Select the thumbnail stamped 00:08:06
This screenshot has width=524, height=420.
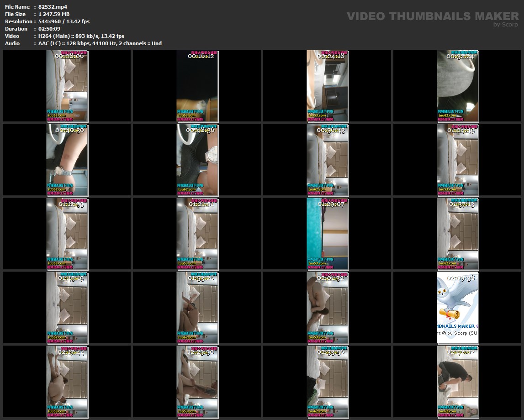(x=67, y=86)
